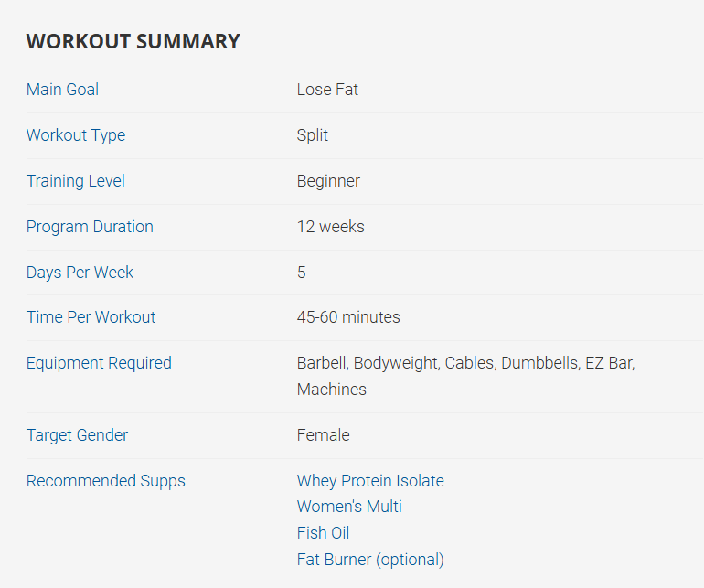This screenshot has width=704, height=588.
Task: Click the 12 weeks duration value
Action: 330,227
